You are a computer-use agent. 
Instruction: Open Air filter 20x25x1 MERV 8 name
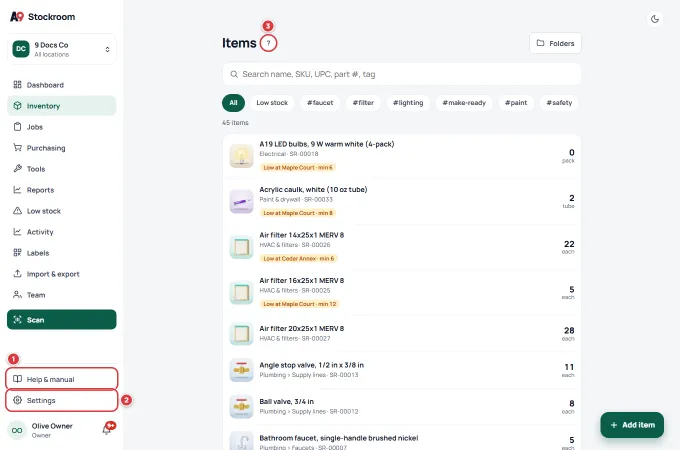[x=301, y=329]
